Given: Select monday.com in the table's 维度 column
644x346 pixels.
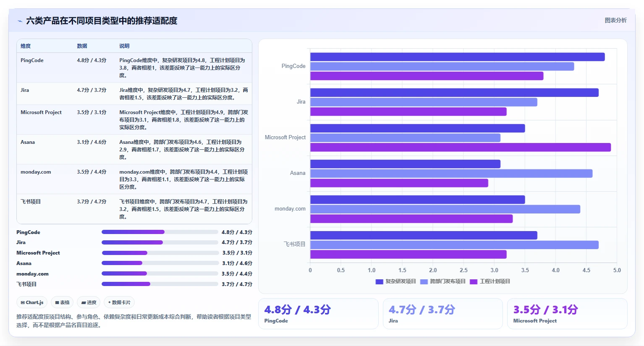Looking at the screenshot, I should tap(36, 172).
